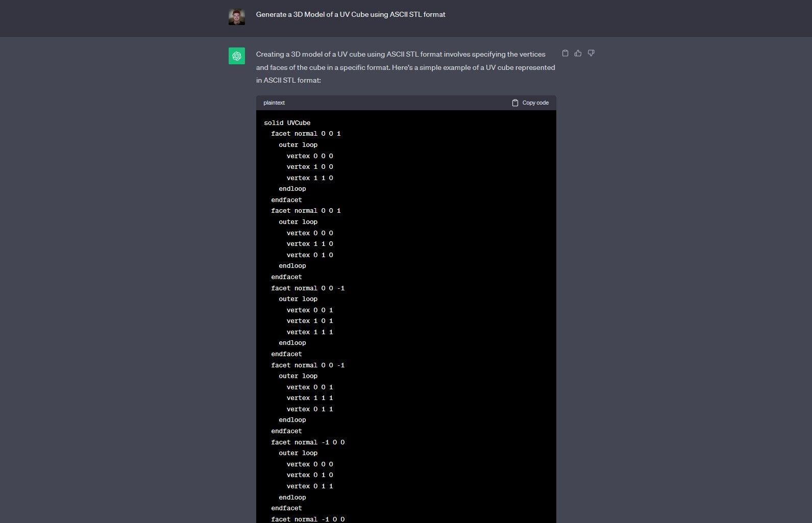Click the first 'endfacet' code line
The image size is (812, 523).
point(286,200)
